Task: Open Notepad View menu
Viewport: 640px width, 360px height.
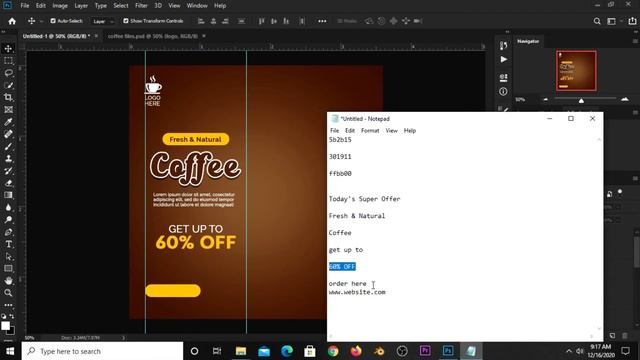Action: pyautogui.click(x=391, y=131)
